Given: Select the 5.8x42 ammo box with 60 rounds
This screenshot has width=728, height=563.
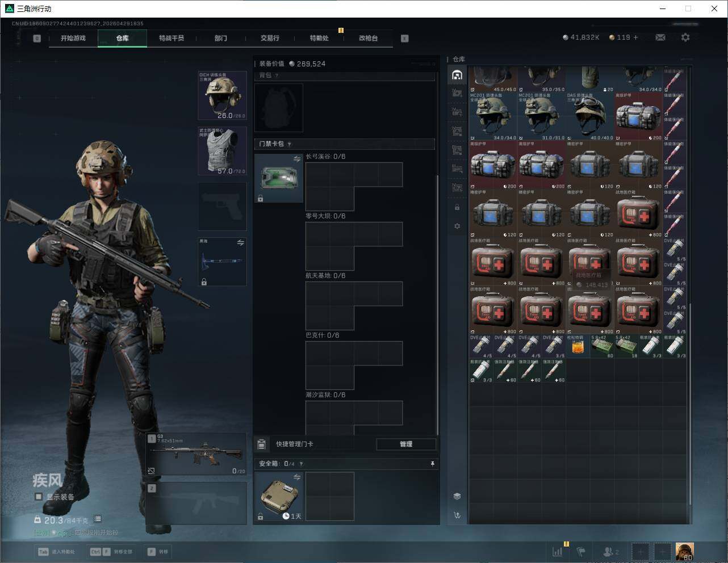Looking at the screenshot, I should [x=602, y=346].
